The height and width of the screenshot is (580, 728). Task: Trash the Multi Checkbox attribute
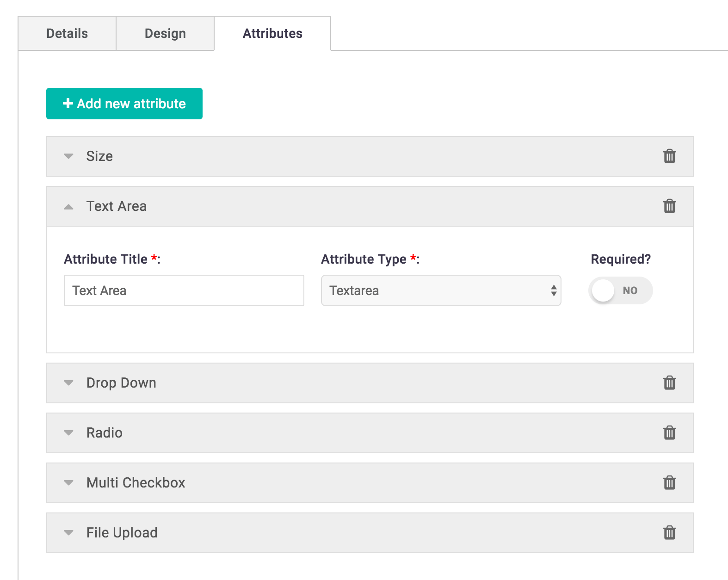click(669, 483)
